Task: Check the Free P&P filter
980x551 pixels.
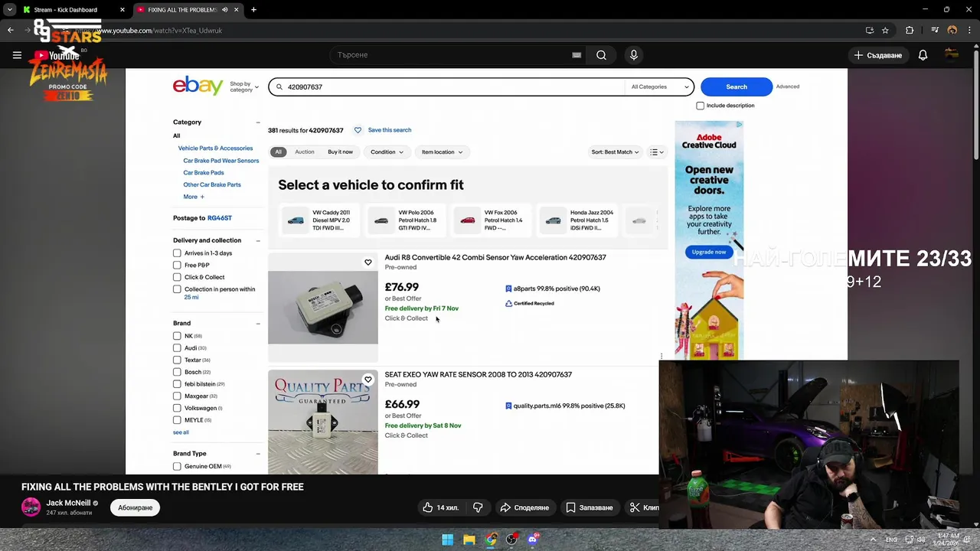Action: (177, 265)
